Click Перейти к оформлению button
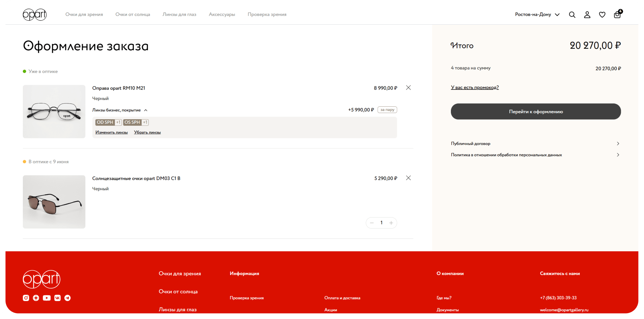This screenshot has height=319, width=644. tap(536, 112)
